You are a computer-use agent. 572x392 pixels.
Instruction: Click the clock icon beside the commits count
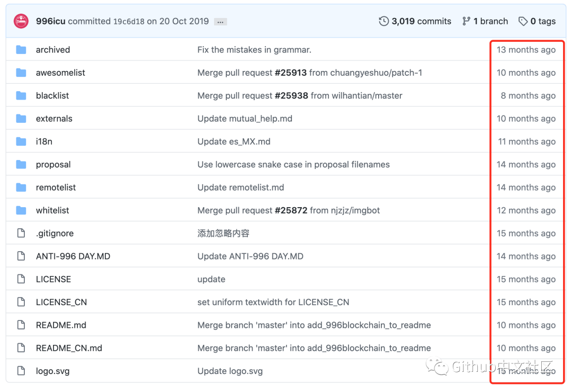[x=383, y=21]
